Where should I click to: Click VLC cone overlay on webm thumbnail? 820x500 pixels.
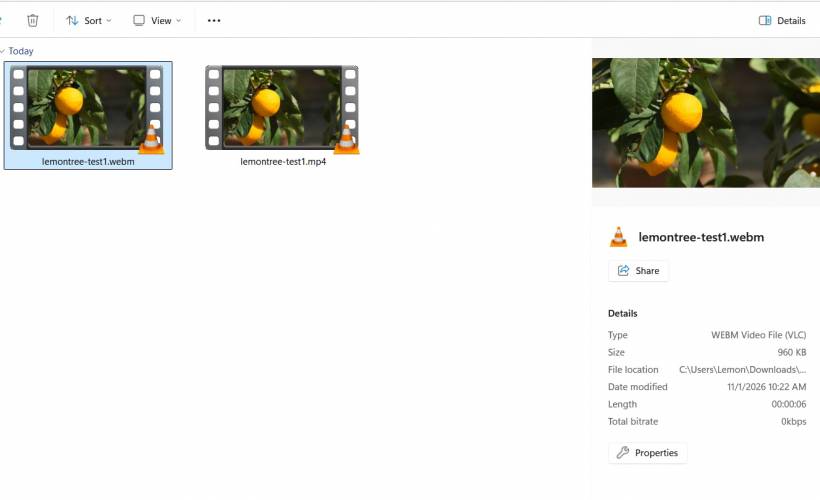pyautogui.click(x=151, y=140)
